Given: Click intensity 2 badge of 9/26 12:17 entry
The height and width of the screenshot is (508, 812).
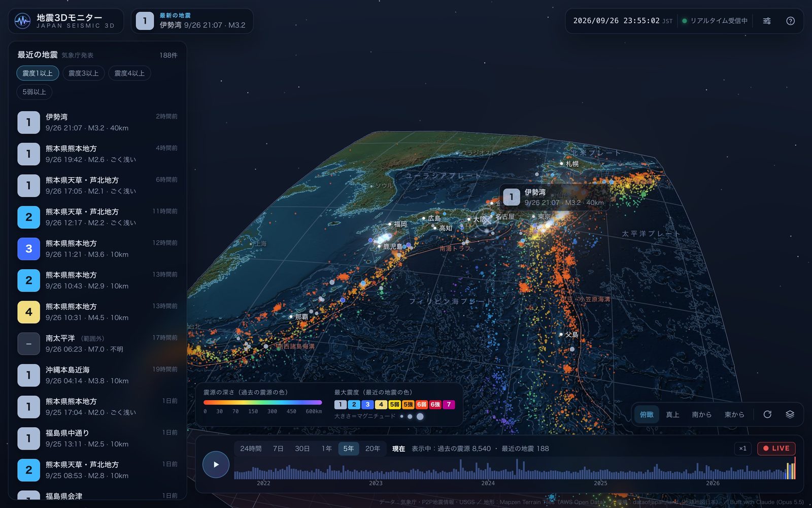Looking at the screenshot, I should tap(29, 217).
